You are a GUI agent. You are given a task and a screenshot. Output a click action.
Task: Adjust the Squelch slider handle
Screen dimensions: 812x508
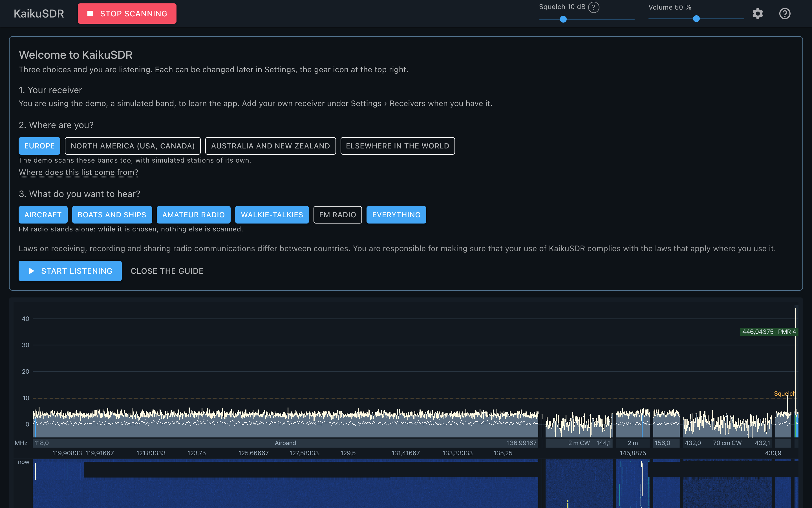[x=563, y=19]
